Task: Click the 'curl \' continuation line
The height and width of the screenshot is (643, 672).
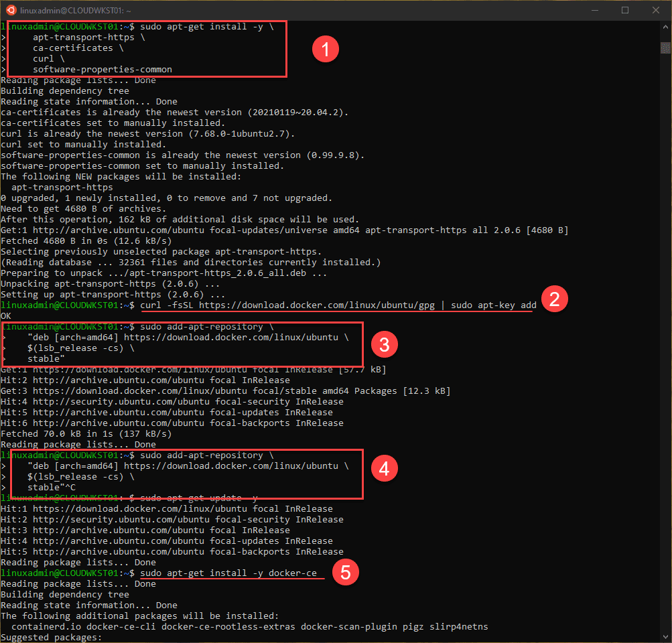Action: pos(48,59)
